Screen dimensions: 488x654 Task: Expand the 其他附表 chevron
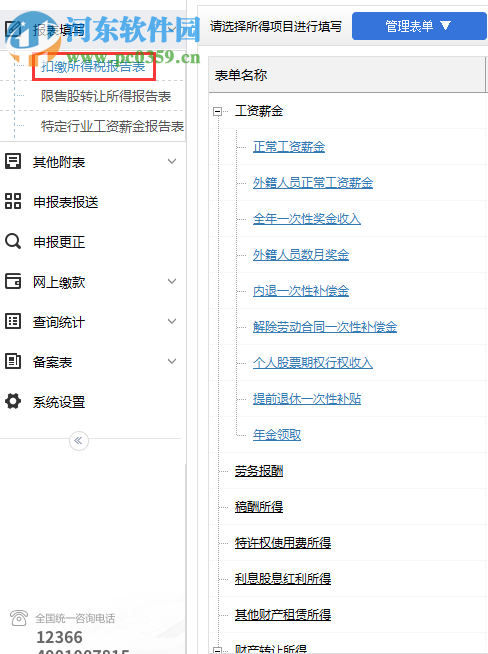click(172, 161)
